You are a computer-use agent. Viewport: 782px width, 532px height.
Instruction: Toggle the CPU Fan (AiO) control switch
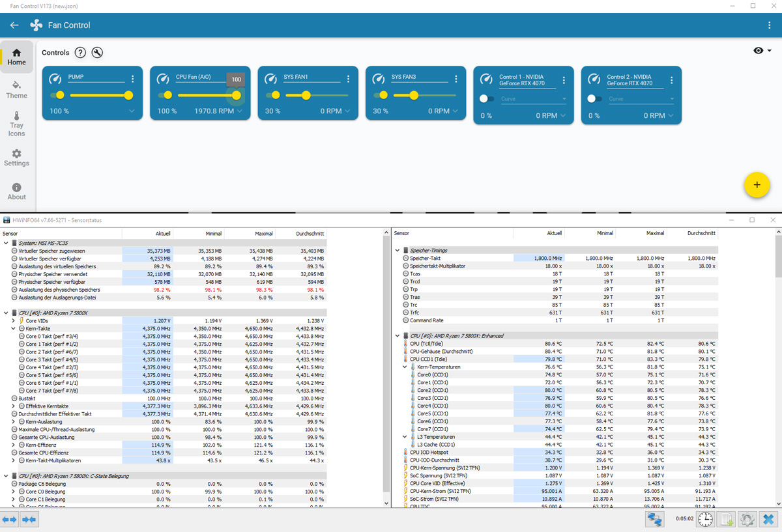click(x=165, y=95)
